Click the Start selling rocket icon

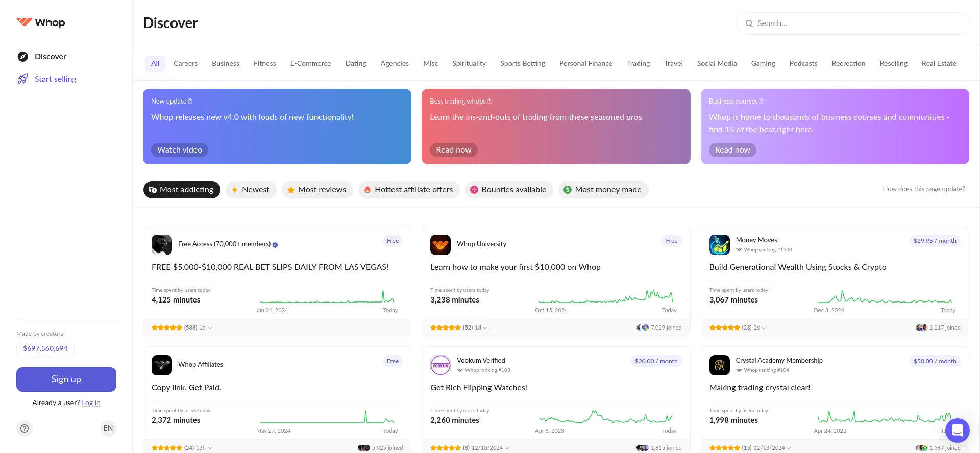[x=23, y=79]
